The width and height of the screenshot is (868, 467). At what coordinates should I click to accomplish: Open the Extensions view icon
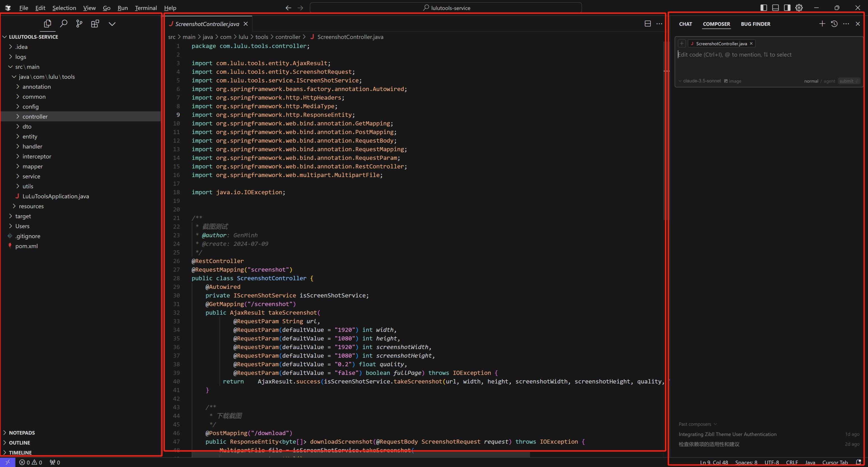click(x=95, y=24)
